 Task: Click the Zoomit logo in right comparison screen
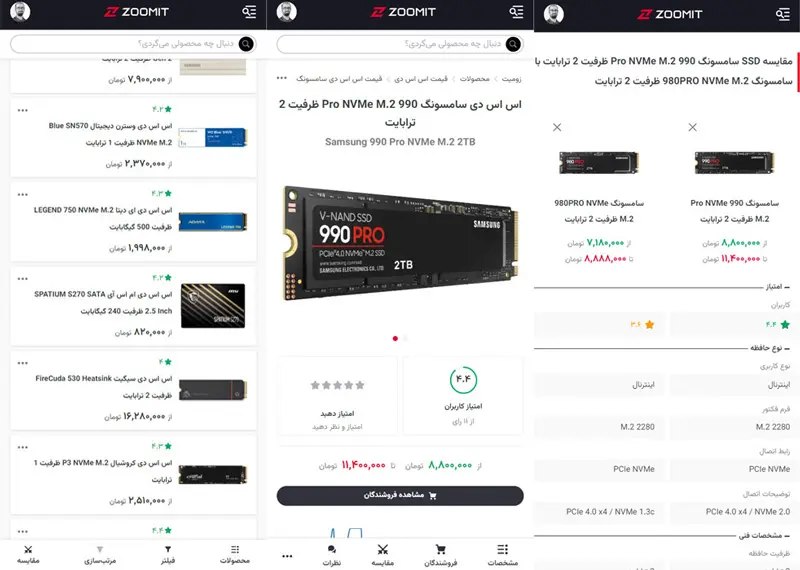[670, 14]
